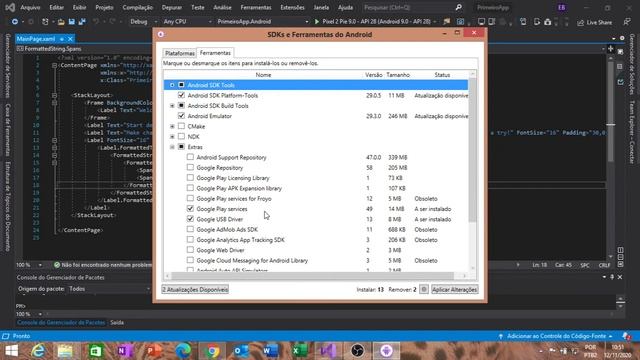Click the Save file toolbar icon

72,22
